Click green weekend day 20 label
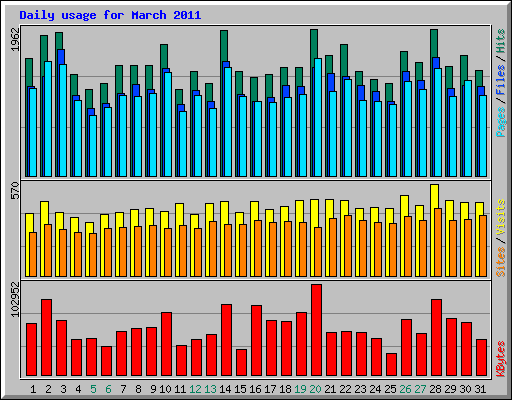The image size is (512, 400). click(x=315, y=389)
